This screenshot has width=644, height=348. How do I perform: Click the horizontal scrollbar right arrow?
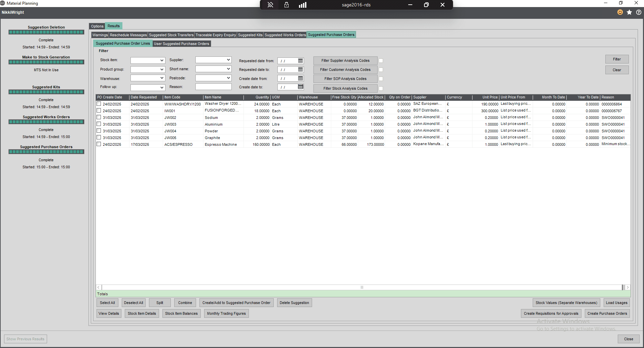(628, 288)
